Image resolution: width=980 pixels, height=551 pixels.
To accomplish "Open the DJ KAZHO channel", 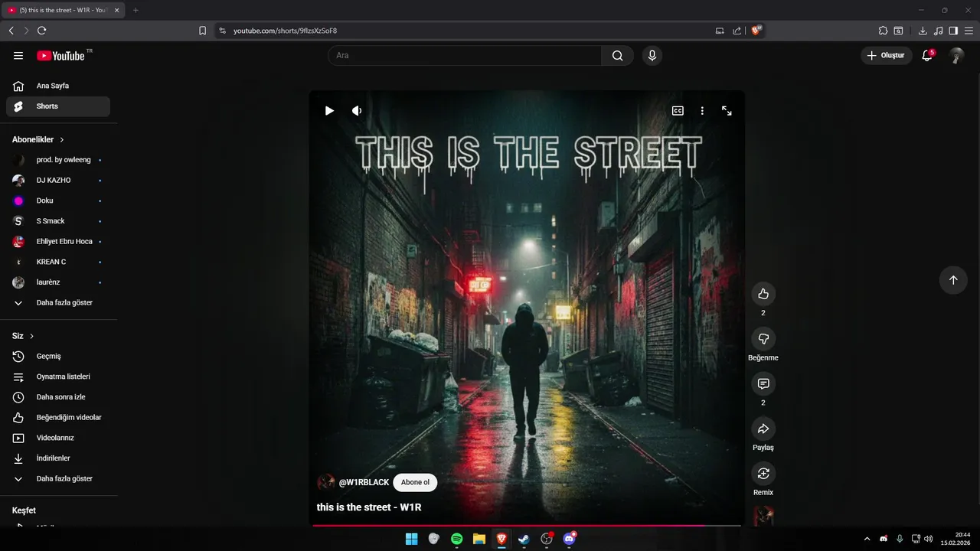I will tap(58, 181).
